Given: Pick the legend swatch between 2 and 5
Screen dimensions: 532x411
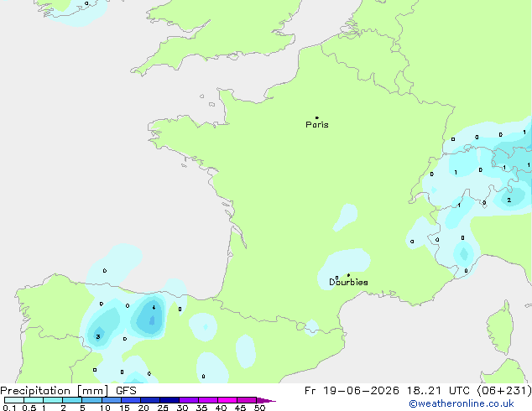Looking at the screenshot, I should pos(72,400).
